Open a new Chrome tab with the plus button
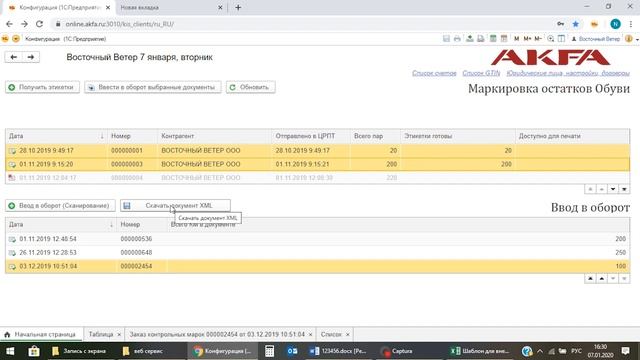This screenshot has width=640, height=360. point(238,7)
